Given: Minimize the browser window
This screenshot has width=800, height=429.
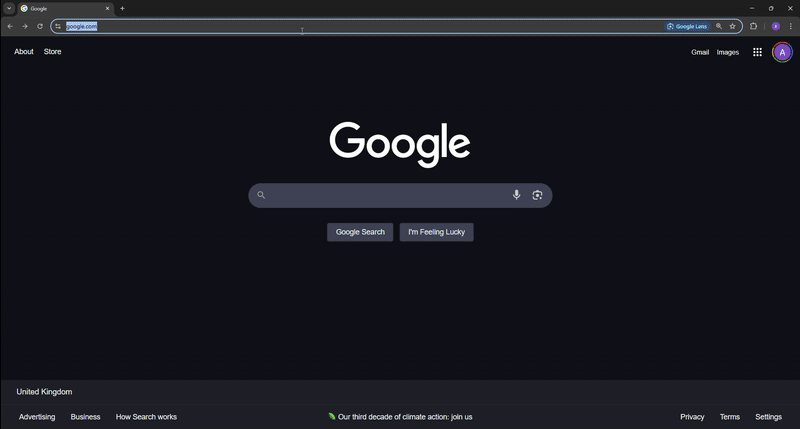Looking at the screenshot, I should [x=752, y=8].
